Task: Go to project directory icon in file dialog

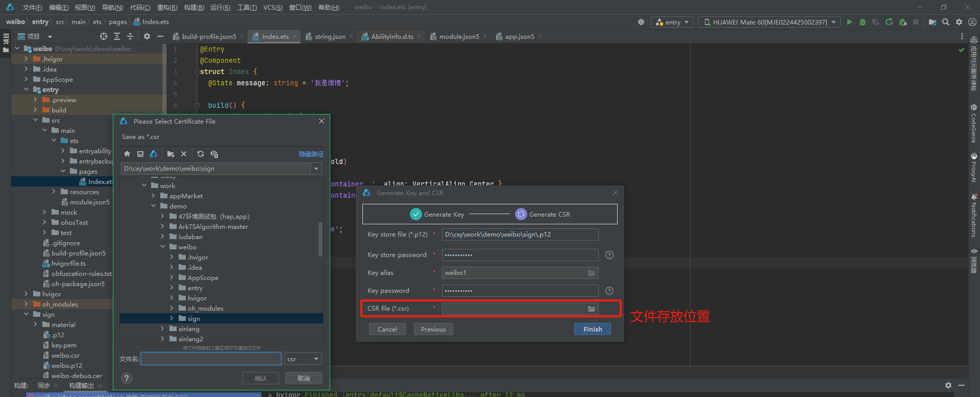Action: point(154,154)
